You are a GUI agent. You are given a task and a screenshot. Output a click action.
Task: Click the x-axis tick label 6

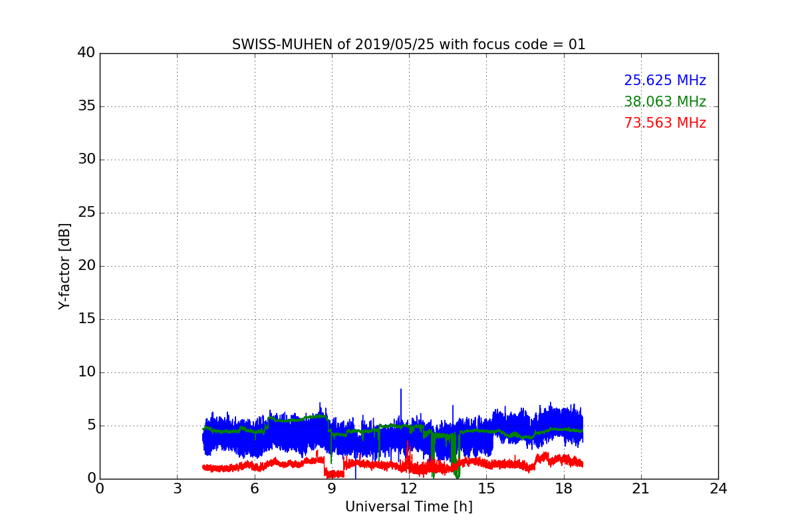(254, 488)
